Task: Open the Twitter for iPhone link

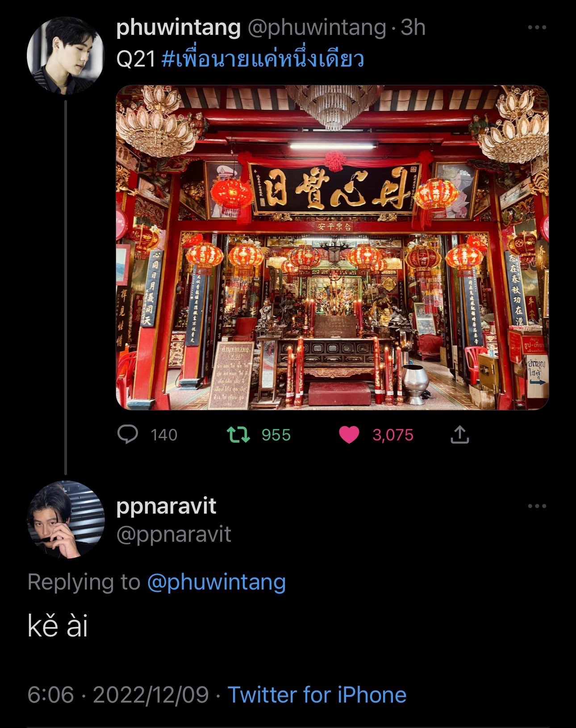Action: 317,695
